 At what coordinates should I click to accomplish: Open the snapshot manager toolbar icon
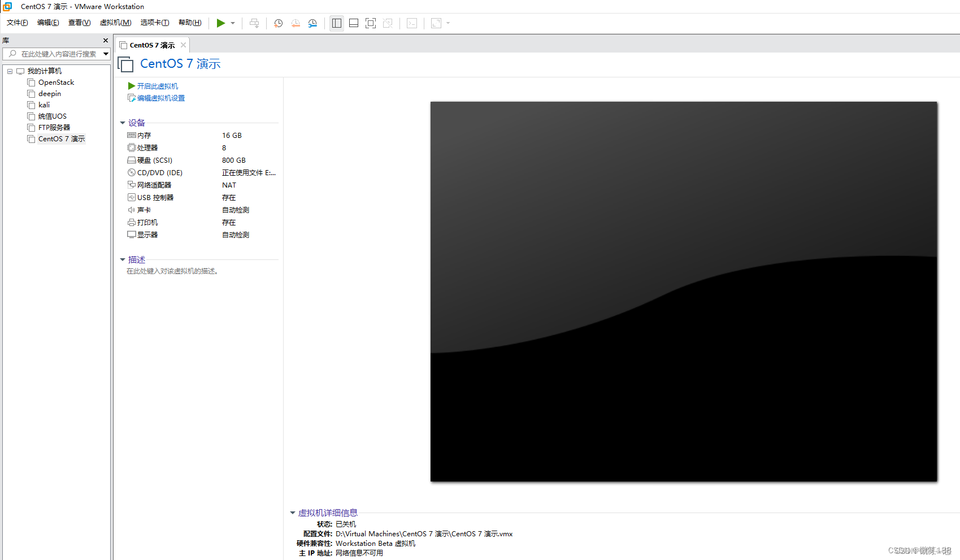tap(312, 23)
